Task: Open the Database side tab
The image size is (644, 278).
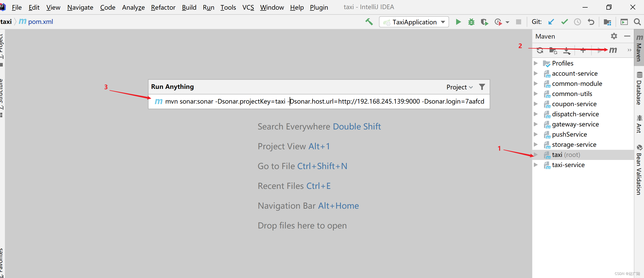Action: [x=639, y=89]
